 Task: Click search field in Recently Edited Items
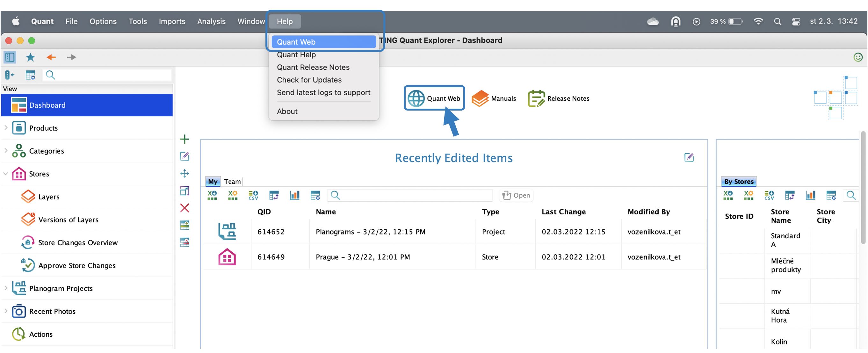tap(410, 195)
